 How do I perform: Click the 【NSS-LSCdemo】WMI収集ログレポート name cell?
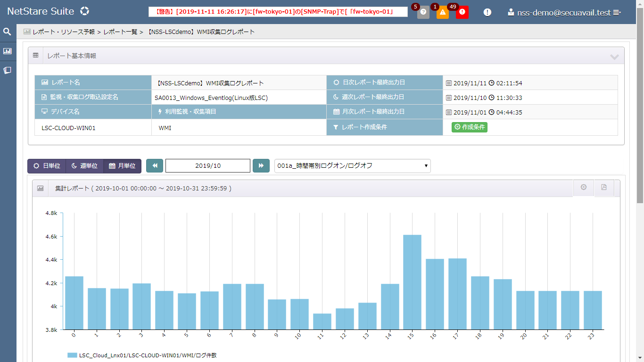(x=239, y=83)
